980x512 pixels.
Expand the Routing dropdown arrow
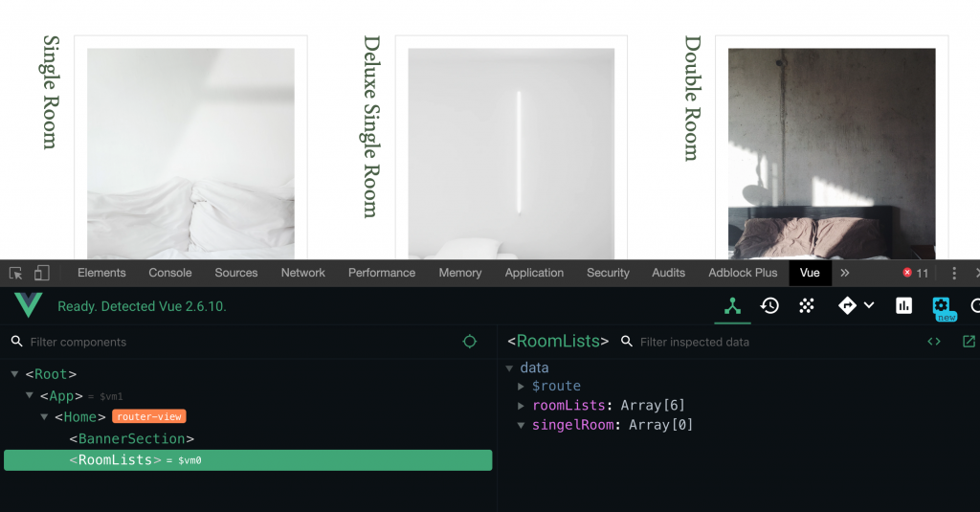[869, 305]
